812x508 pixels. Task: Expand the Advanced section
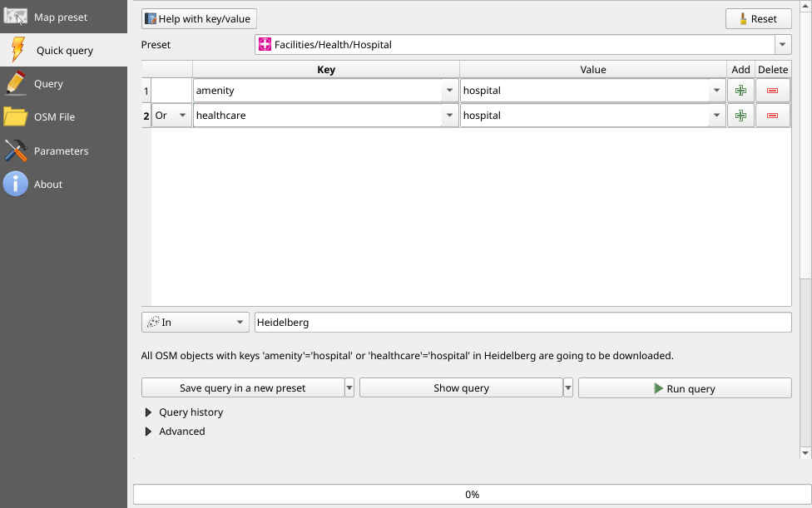150,432
